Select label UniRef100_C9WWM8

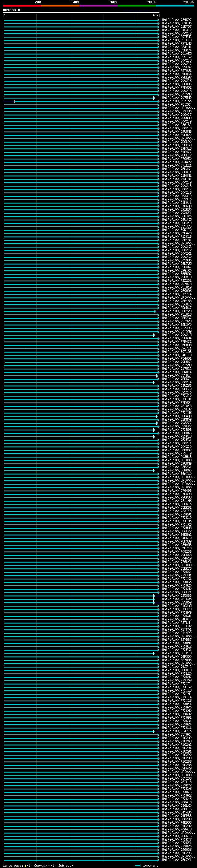pyautogui.click(x=176, y=131)
